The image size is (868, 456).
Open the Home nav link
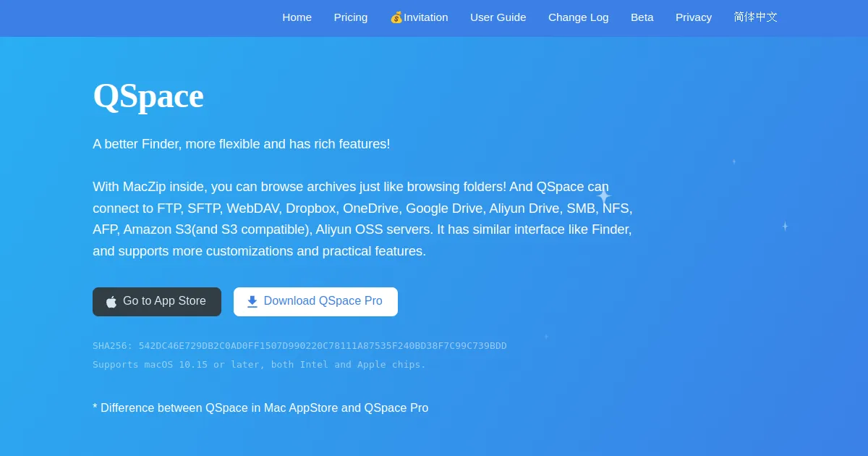[297, 17]
